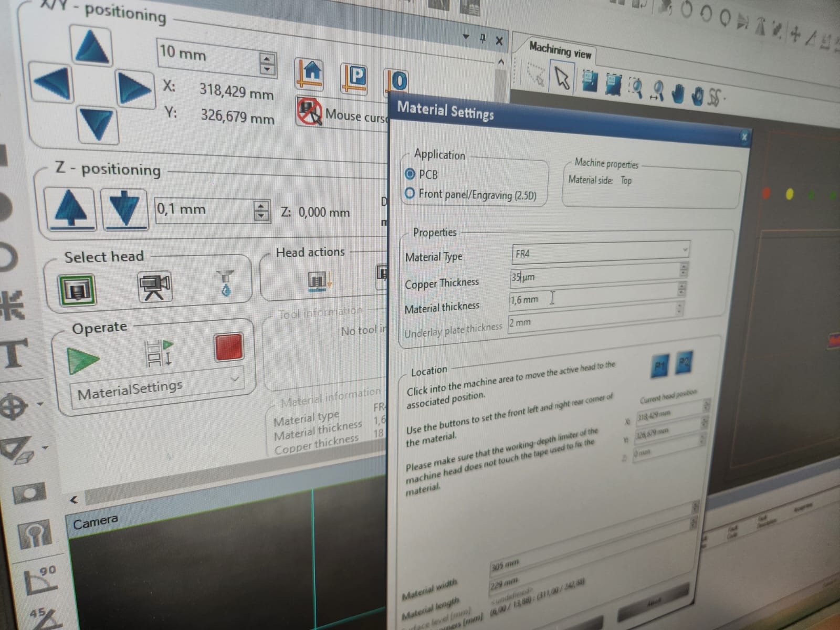The image size is (840, 630).
Task: Click the triangle shape tool in the sidebar
Action: (x=17, y=450)
